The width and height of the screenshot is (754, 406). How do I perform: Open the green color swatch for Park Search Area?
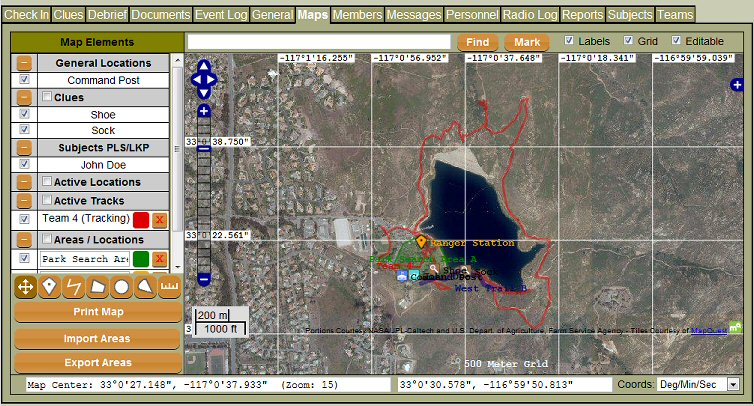click(141, 259)
